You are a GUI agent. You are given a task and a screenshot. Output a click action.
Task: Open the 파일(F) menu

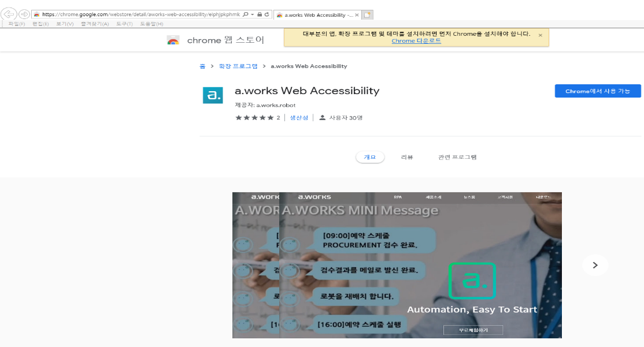tap(16, 24)
